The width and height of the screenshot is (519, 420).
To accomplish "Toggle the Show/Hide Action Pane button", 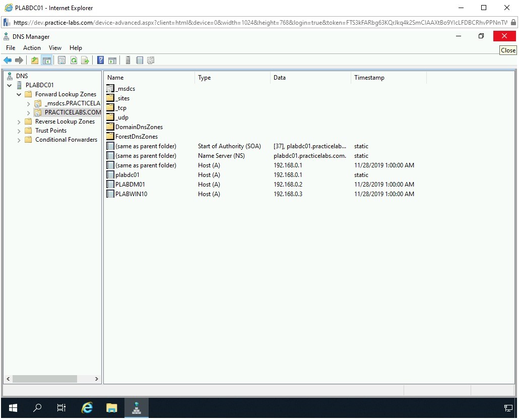I will (x=112, y=61).
